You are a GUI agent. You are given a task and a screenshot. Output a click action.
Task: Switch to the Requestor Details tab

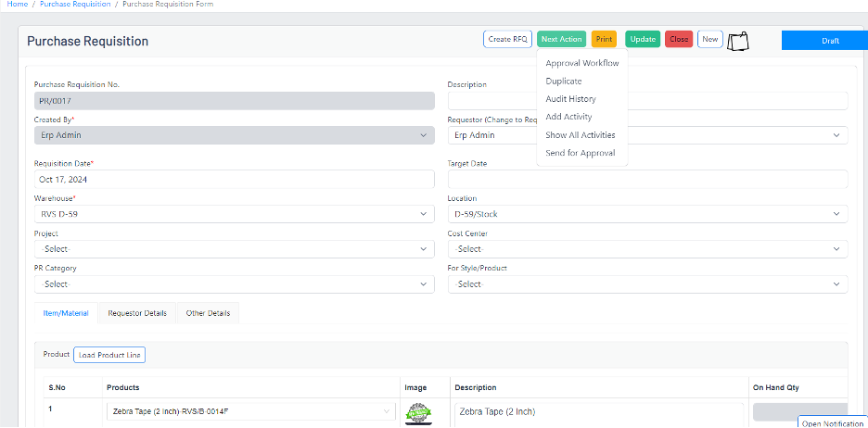[137, 313]
